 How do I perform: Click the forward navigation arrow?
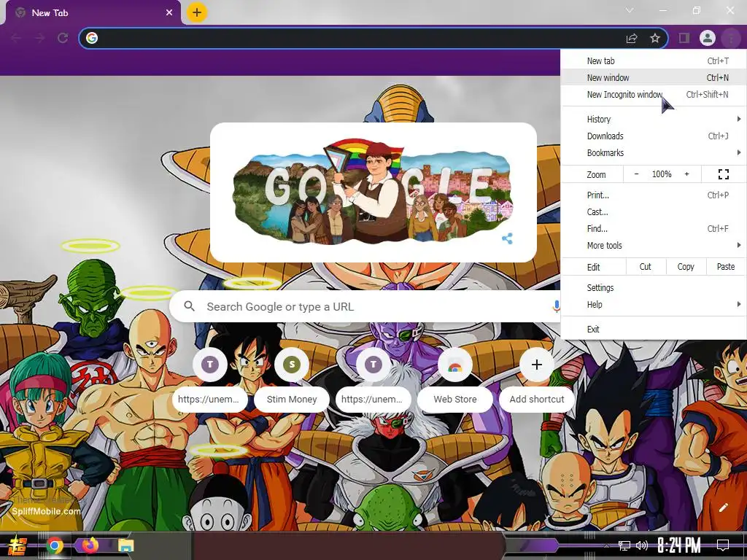click(39, 38)
